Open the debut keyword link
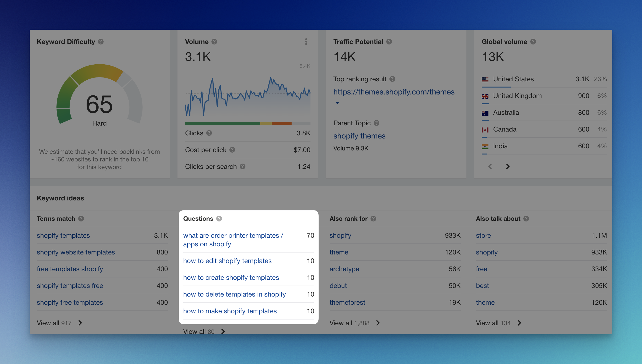This screenshot has width=642, height=364. 338,286
